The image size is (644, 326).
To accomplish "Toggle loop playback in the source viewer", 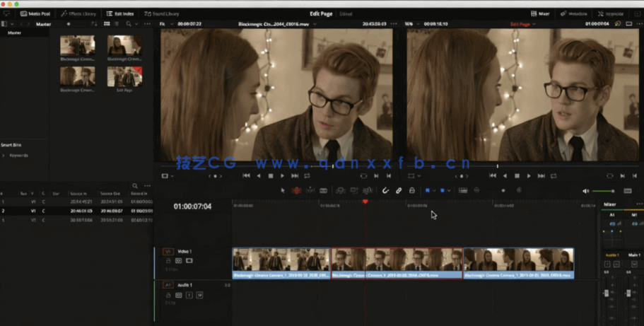I will click(308, 176).
